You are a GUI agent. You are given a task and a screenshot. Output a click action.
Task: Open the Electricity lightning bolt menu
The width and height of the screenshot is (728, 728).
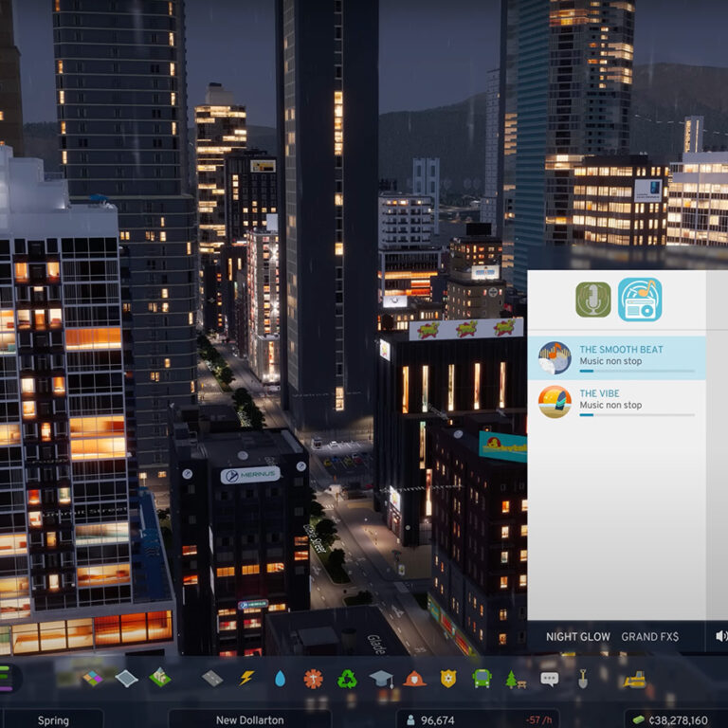pyautogui.click(x=246, y=679)
